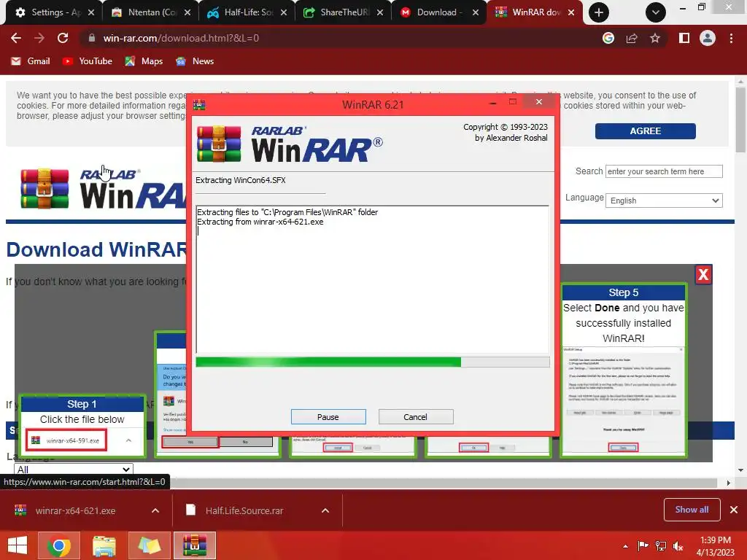Go back in browser history
The width and height of the screenshot is (747, 560).
tap(16, 38)
